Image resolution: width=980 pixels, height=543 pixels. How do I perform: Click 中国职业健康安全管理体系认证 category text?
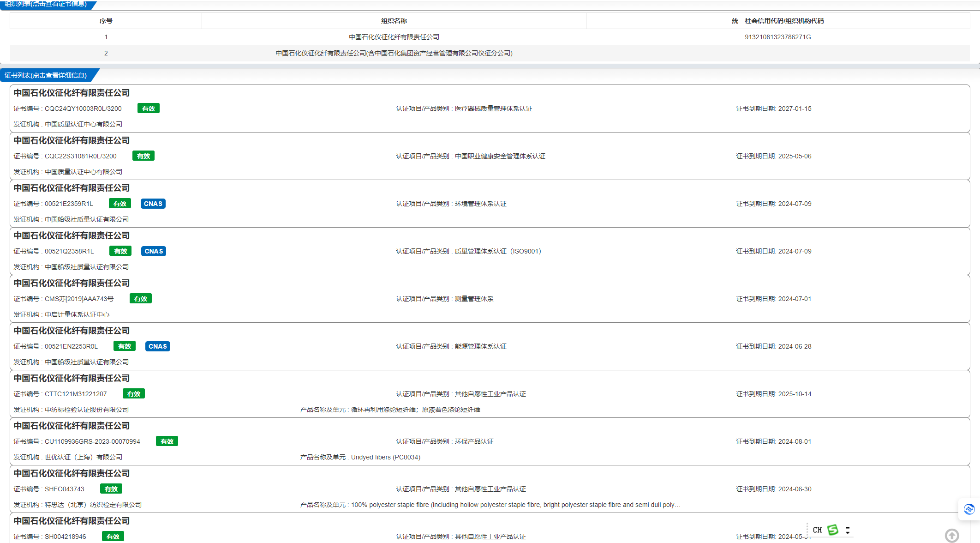coord(500,156)
